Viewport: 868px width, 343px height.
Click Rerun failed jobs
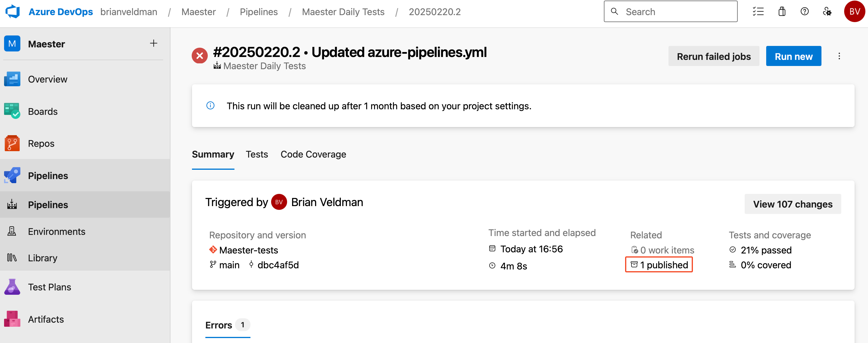(x=714, y=56)
